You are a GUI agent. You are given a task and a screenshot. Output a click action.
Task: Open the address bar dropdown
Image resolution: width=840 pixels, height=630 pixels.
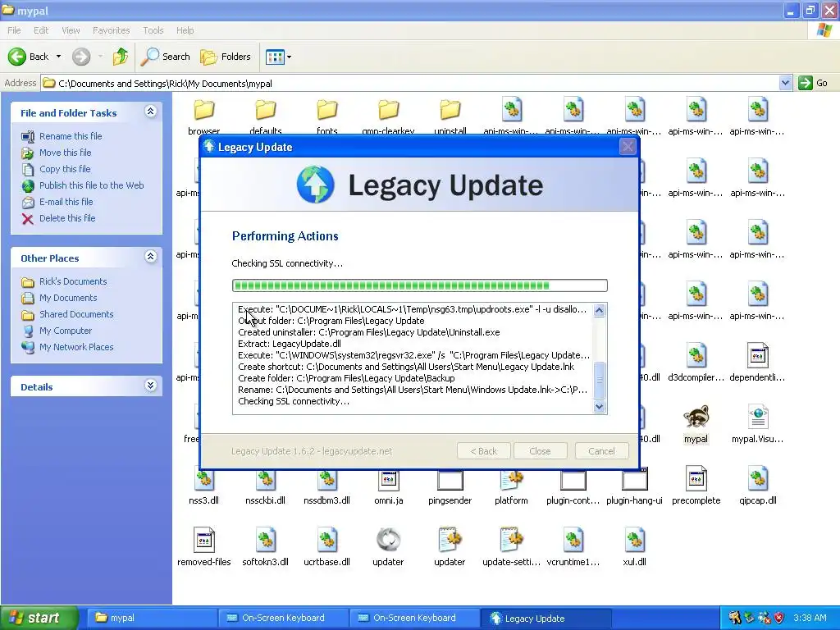click(x=785, y=83)
